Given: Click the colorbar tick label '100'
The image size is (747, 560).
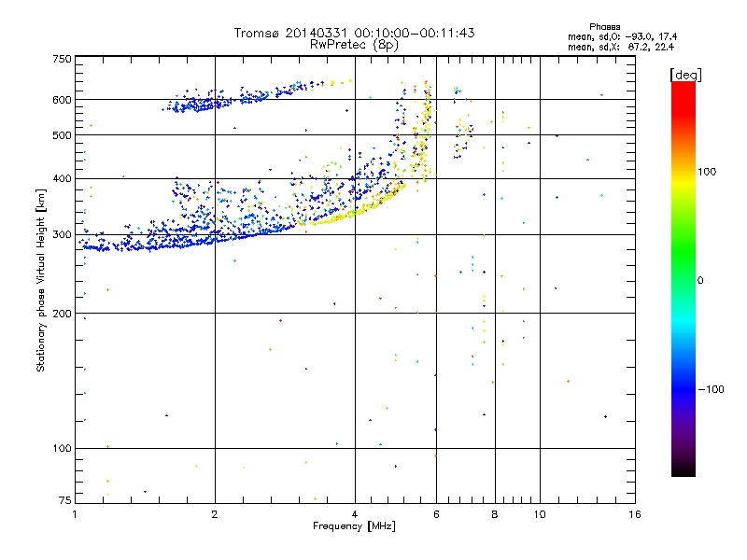Looking at the screenshot, I should tap(707, 172).
